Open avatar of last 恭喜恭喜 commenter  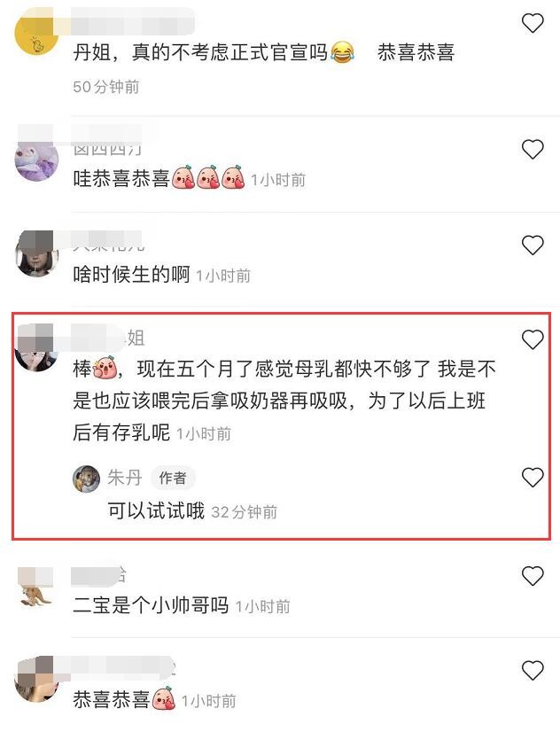click(36, 679)
